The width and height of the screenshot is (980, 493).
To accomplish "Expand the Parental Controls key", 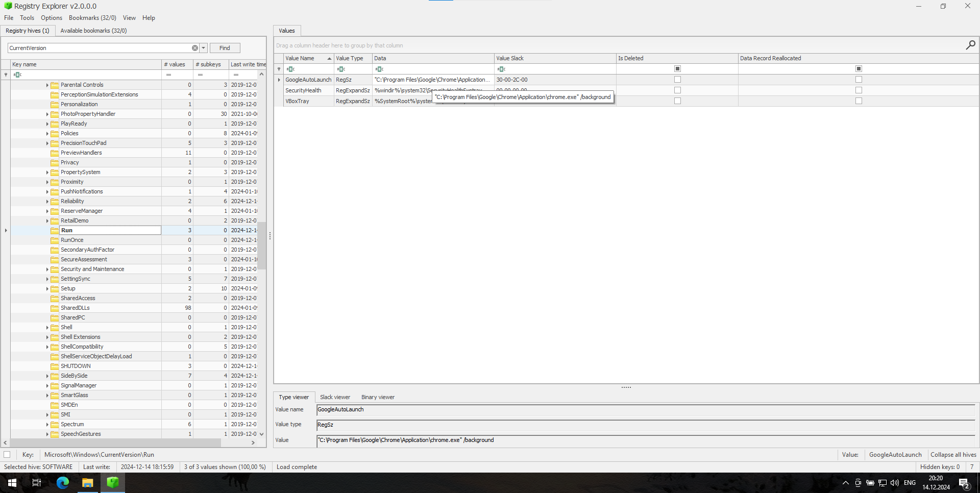I will coord(47,85).
